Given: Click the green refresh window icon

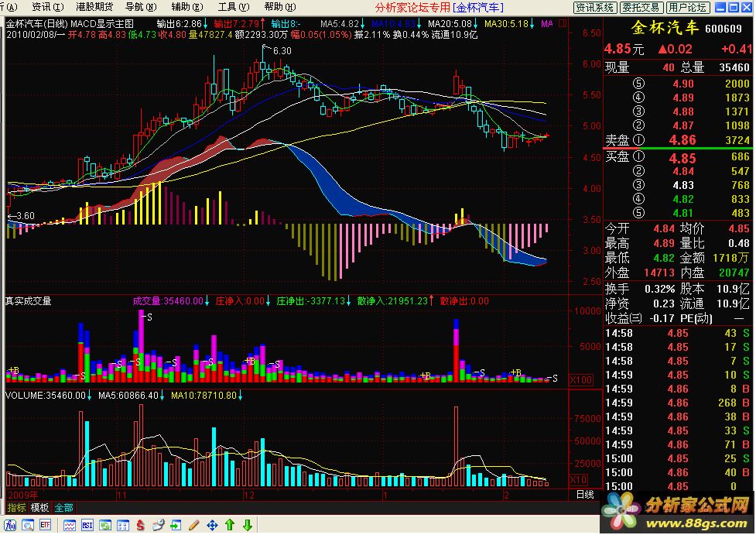Looking at the screenshot, I should [x=105, y=525].
